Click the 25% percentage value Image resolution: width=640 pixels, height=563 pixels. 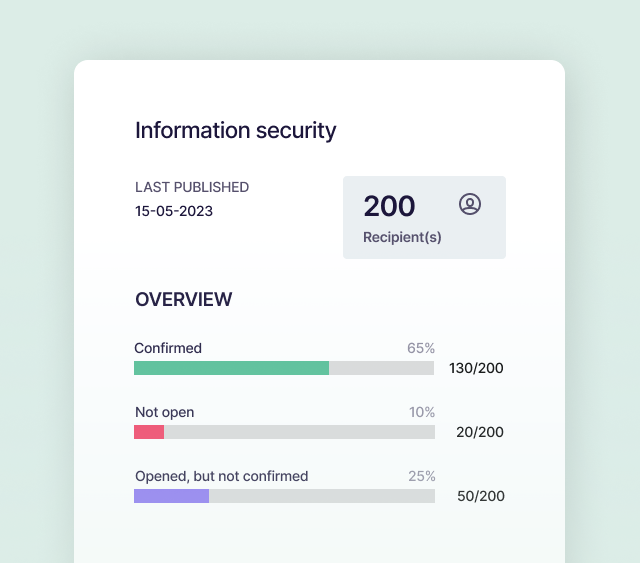point(422,476)
